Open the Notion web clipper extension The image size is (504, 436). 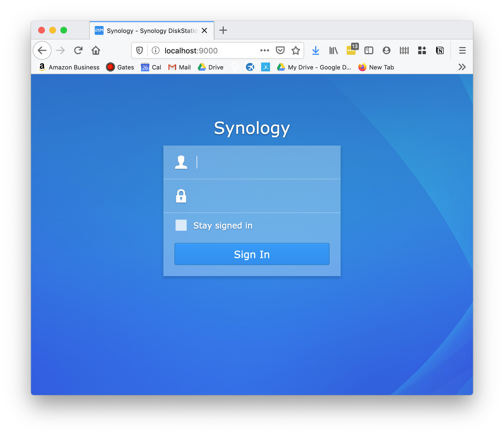(x=440, y=50)
